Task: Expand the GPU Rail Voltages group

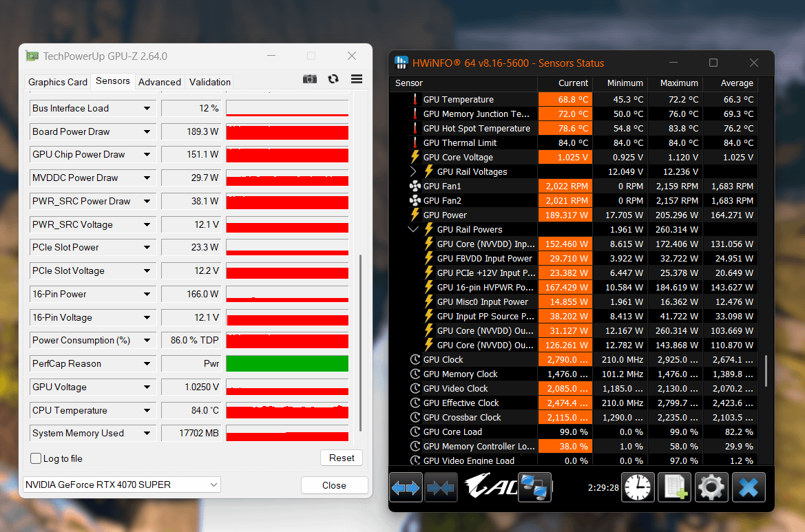Action: [413, 171]
